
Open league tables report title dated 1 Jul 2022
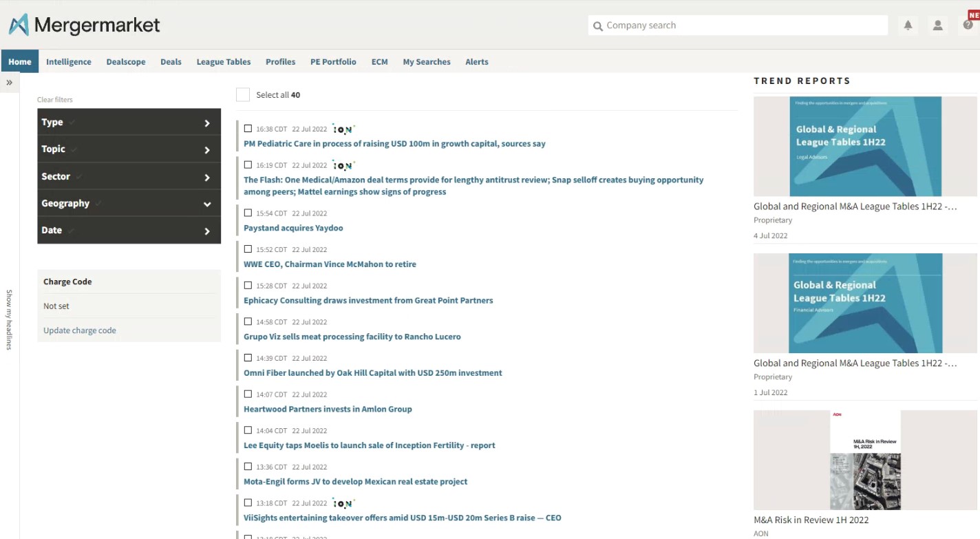coord(855,363)
